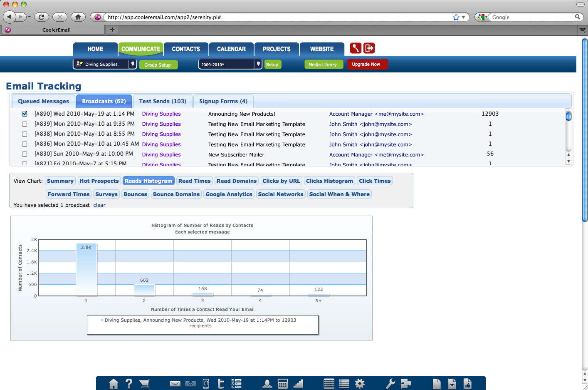Open help via question mark icon
Image resolution: width=588 pixels, height=390 pixels.
(129, 384)
